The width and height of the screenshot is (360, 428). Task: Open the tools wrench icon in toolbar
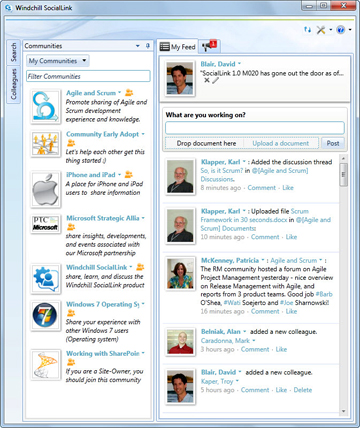point(321,30)
